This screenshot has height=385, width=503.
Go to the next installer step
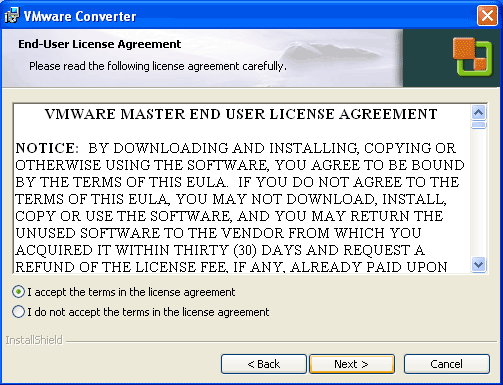(x=352, y=364)
